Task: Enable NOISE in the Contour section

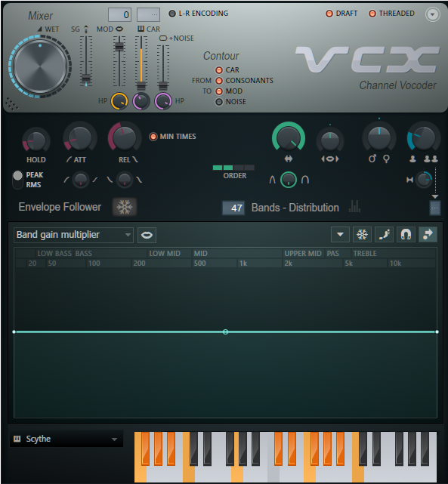Action: click(219, 102)
